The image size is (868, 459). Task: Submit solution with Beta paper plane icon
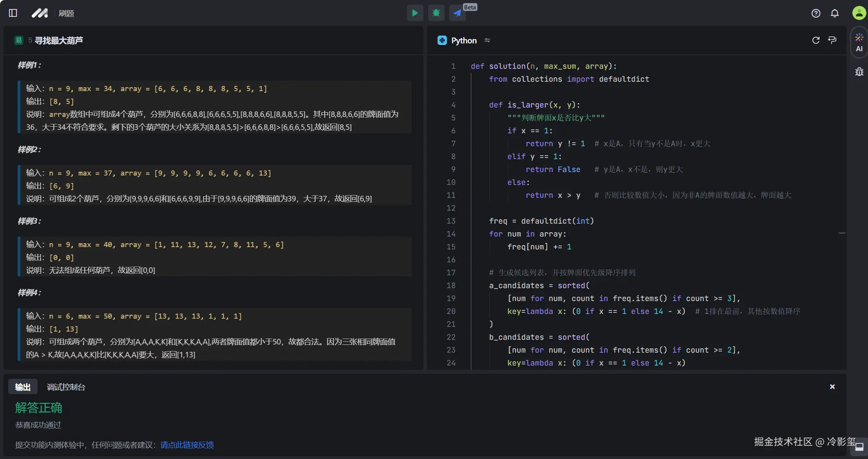pyautogui.click(x=457, y=13)
